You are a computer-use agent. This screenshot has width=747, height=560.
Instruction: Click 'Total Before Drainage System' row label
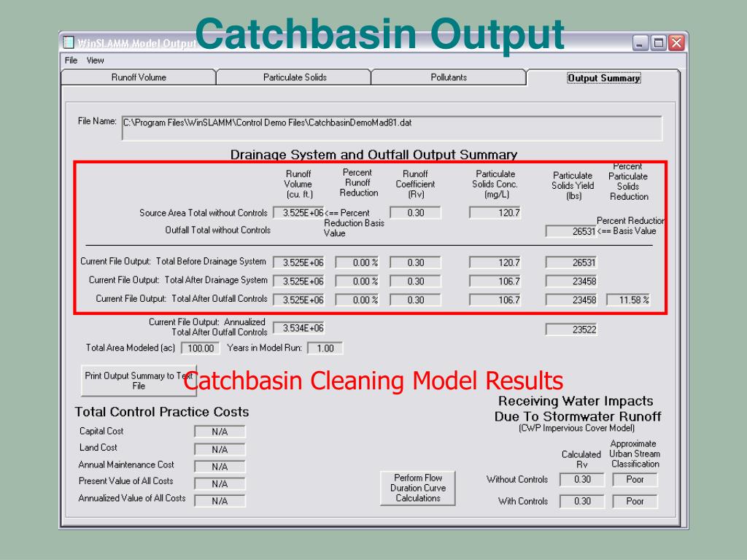[x=211, y=262]
